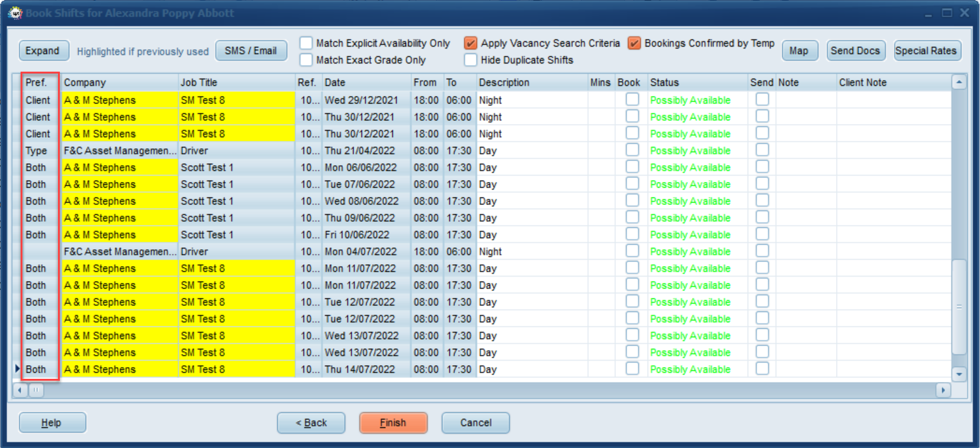Click the Mins column header
This screenshot has height=448, width=980.
pos(601,82)
